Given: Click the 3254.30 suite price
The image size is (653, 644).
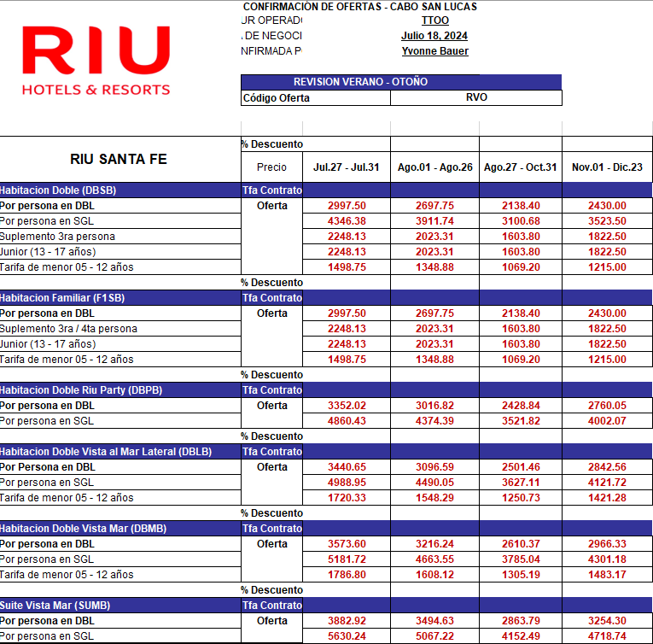Looking at the screenshot, I should (x=607, y=621).
